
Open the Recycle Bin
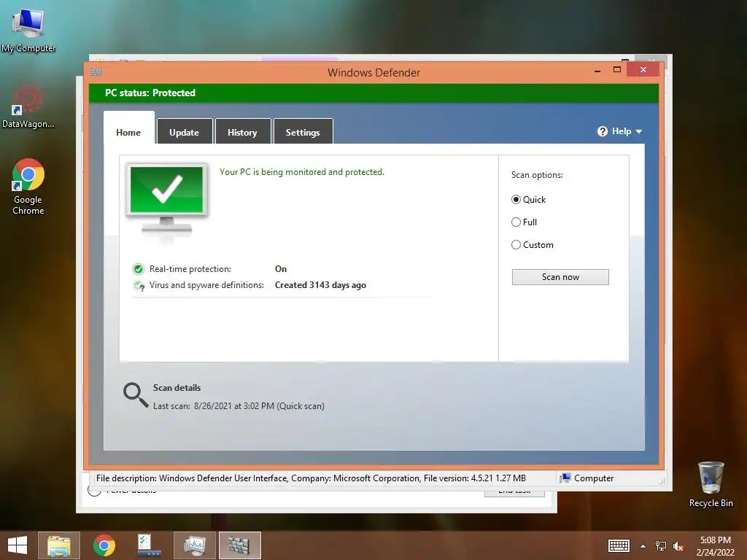tap(711, 484)
